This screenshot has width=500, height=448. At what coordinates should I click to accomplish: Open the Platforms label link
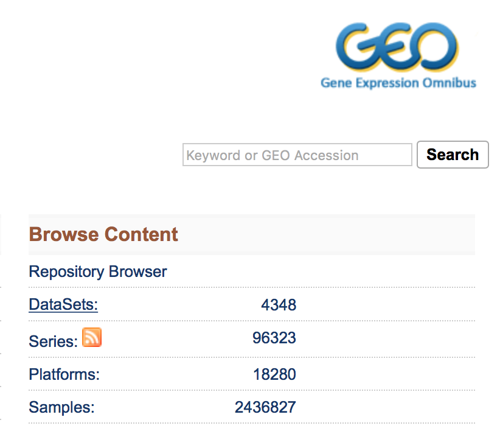tap(64, 374)
